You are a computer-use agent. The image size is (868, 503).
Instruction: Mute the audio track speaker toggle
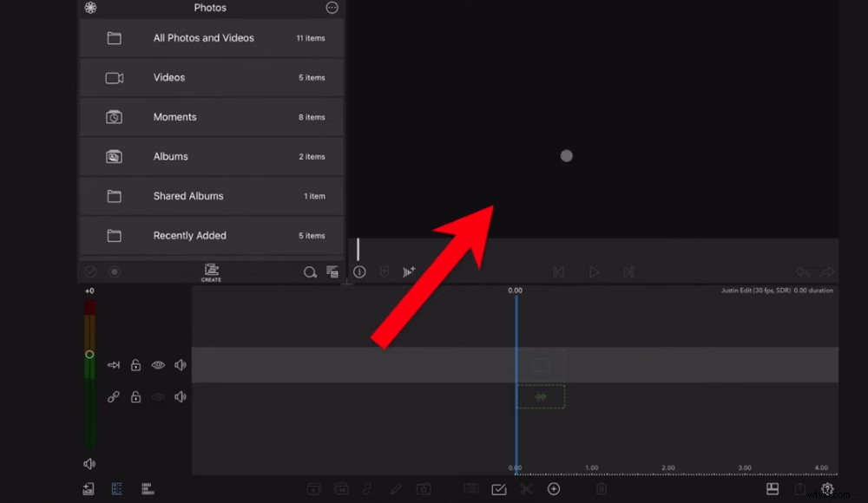pos(180,396)
